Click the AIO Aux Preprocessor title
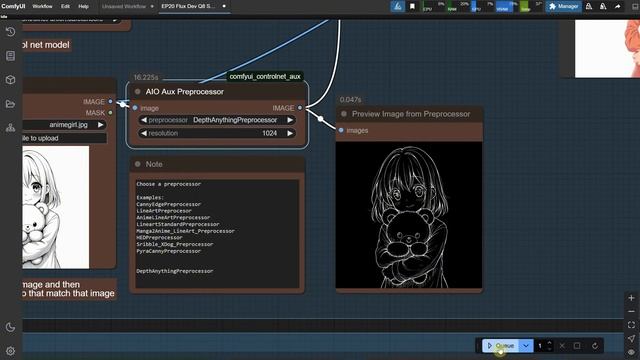640x360 pixels. [184, 92]
